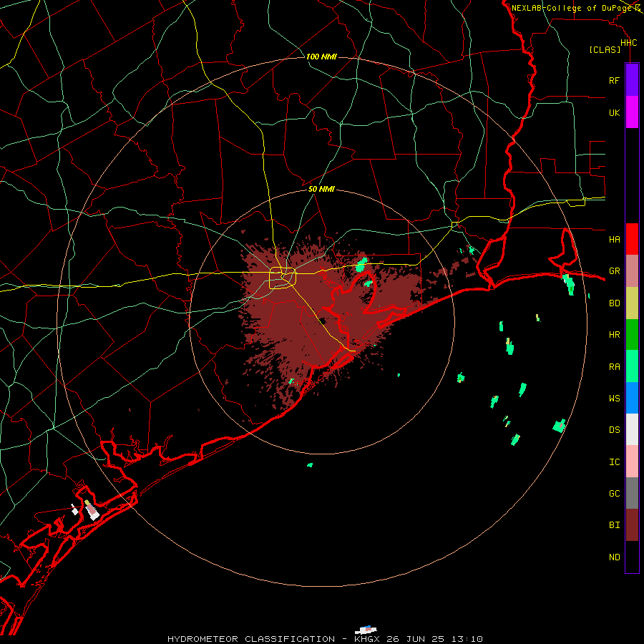Click the "100 NMI" range ring label
Screen dimensions: 644x644
(x=321, y=57)
